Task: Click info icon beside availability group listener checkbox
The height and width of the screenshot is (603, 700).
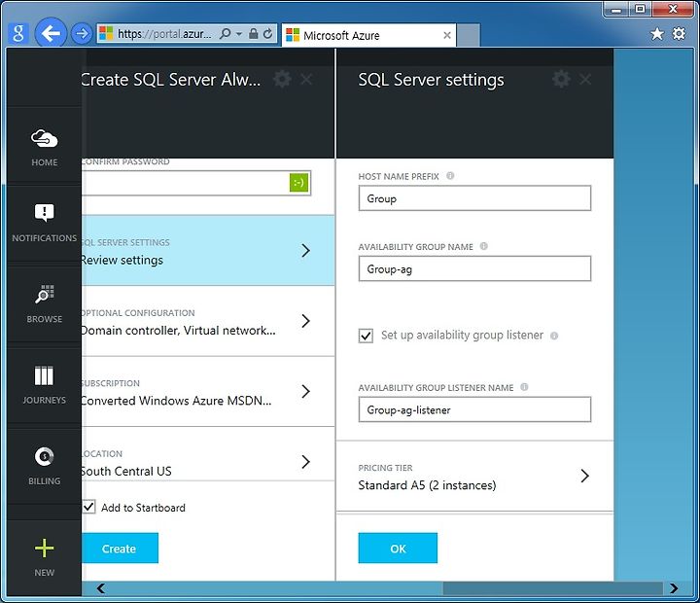Action: pyautogui.click(x=554, y=336)
